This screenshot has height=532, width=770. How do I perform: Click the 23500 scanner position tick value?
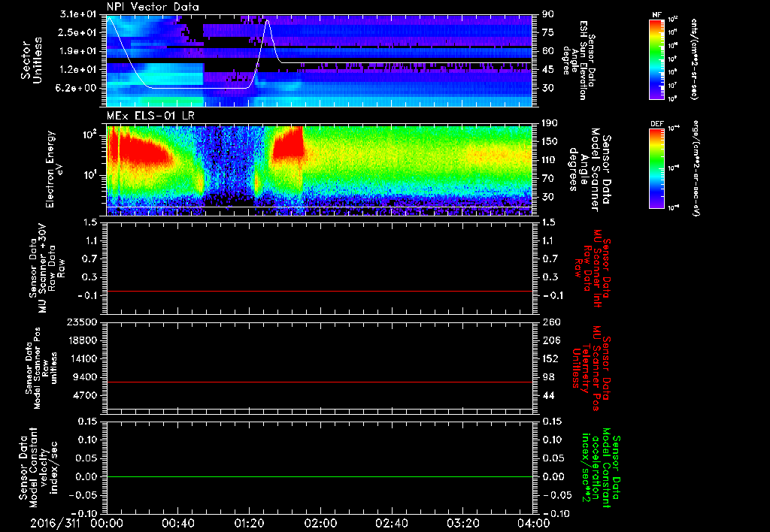click(x=81, y=322)
